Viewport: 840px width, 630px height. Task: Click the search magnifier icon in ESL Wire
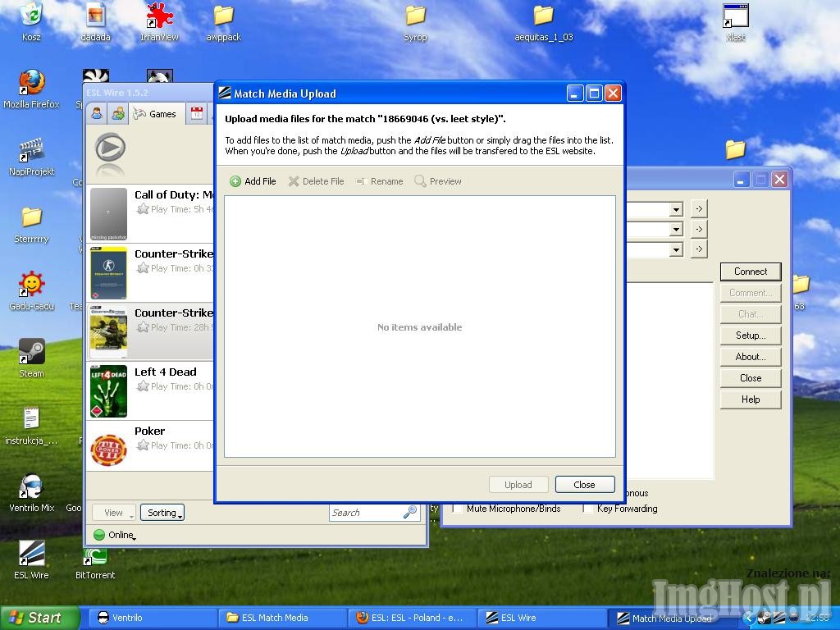[410, 513]
